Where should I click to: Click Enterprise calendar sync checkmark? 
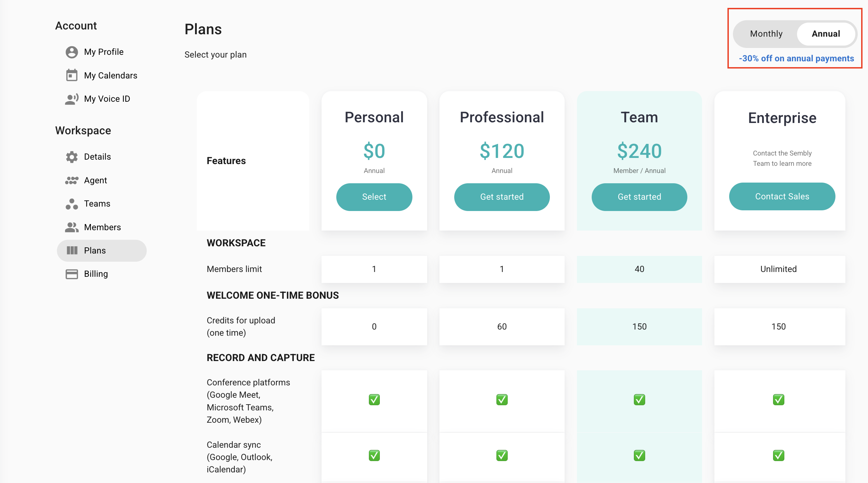point(778,456)
